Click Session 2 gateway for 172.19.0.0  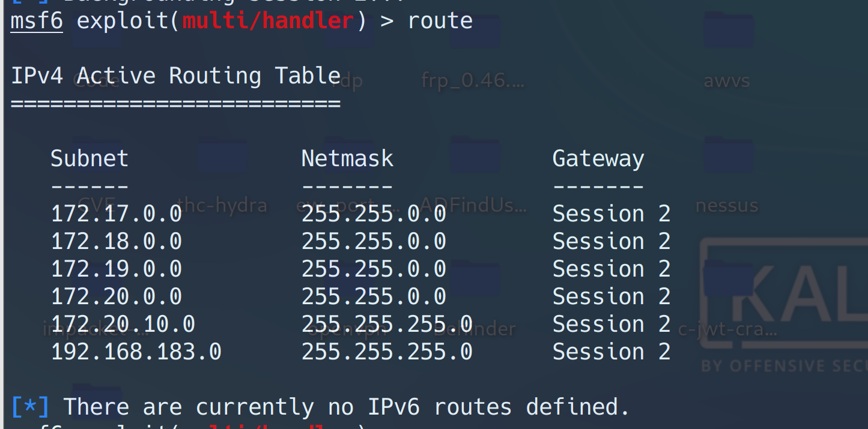[611, 269]
